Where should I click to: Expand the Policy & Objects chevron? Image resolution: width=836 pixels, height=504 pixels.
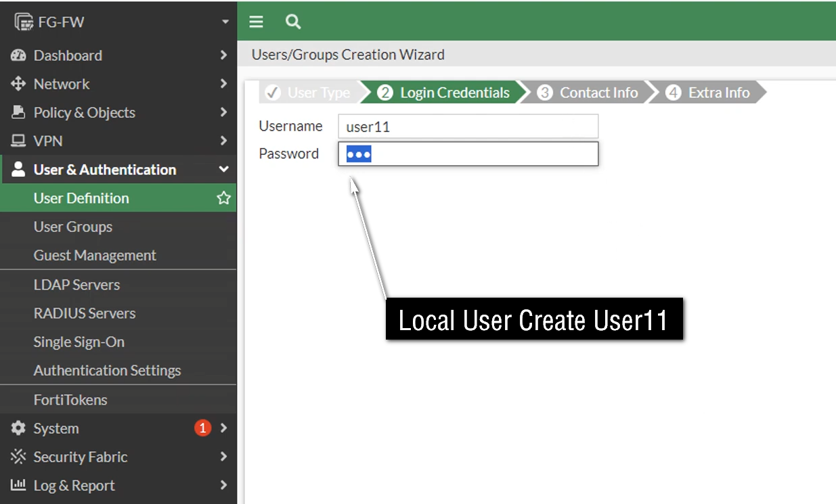pos(223,112)
